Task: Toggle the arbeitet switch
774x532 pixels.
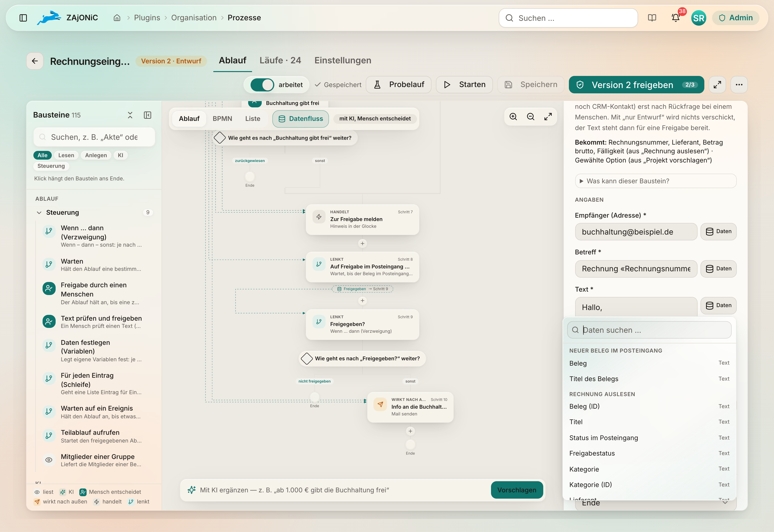Action: (262, 85)
